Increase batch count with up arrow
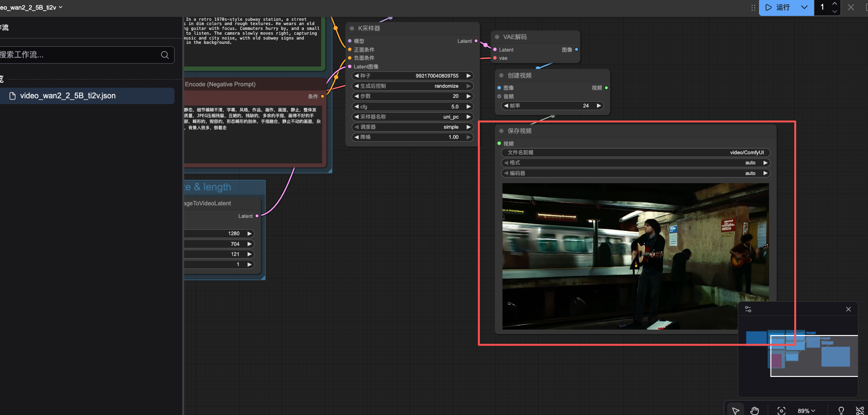The height and width of the screenshot is (415, 868). tap(835, 4)
